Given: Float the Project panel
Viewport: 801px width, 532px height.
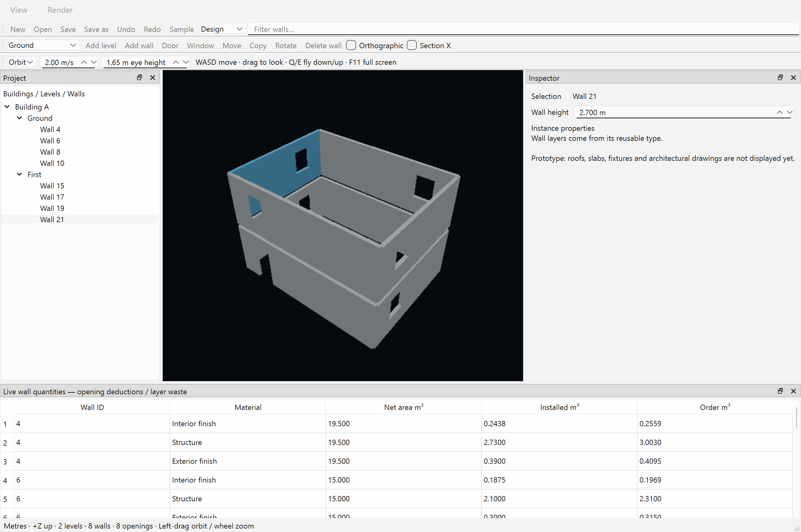Looking at the screenshot, I should [x=140, y=78].
